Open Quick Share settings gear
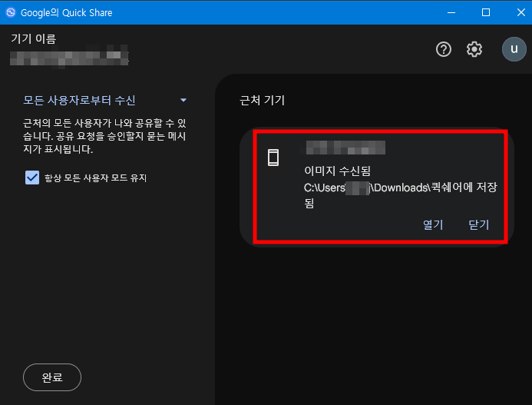 [474, 50]
